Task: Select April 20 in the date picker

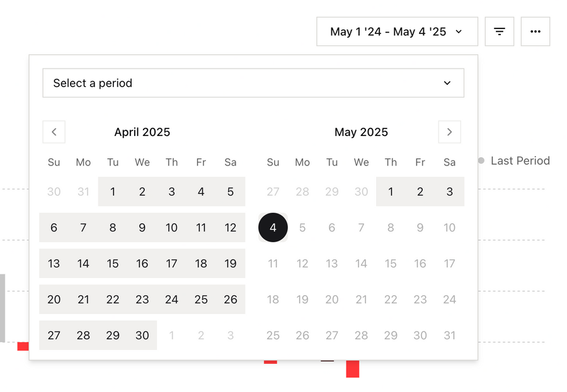Action: (x=54, y=300)
